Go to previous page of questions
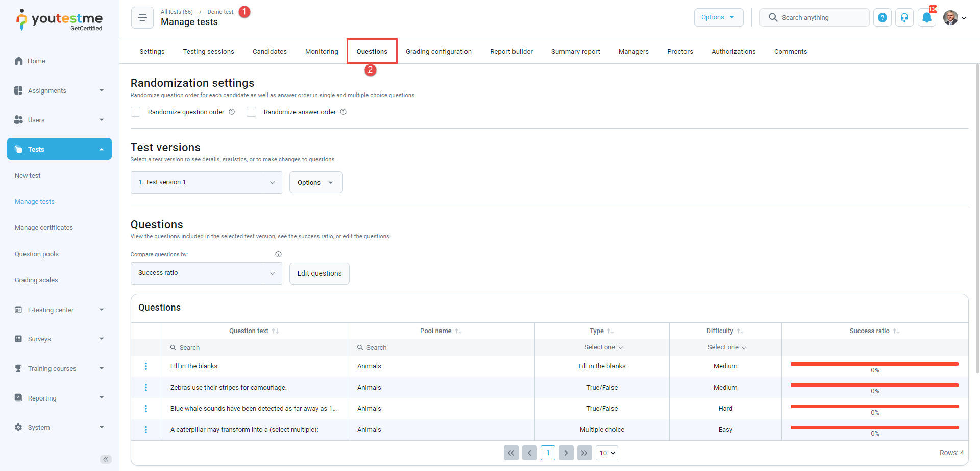The image size is (980, 471). tap(529, 453)
